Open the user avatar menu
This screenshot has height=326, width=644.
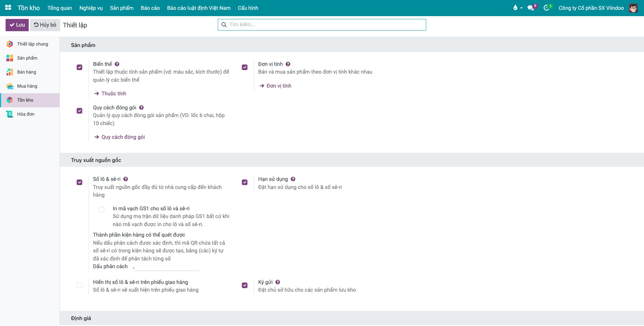[x=633, y=8]
